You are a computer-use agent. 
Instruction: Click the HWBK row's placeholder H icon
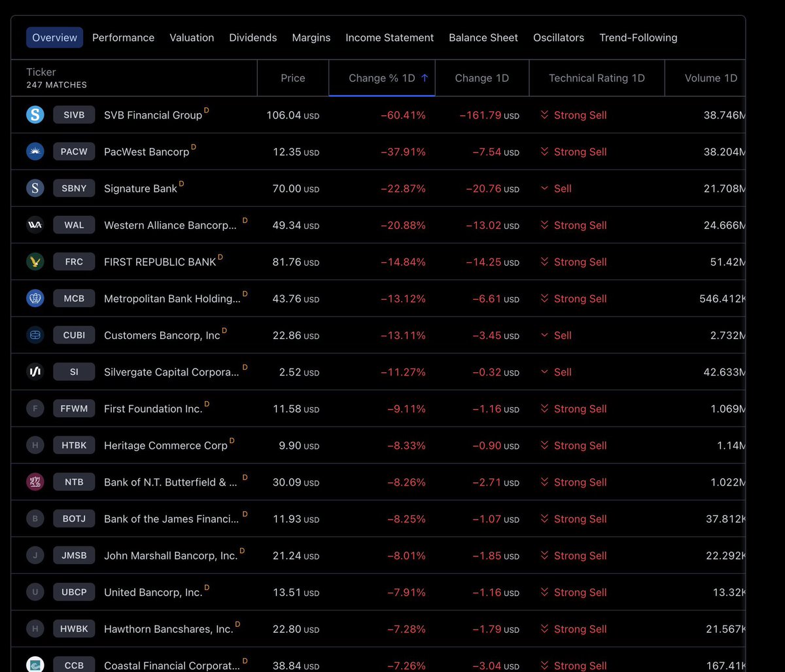35,629
